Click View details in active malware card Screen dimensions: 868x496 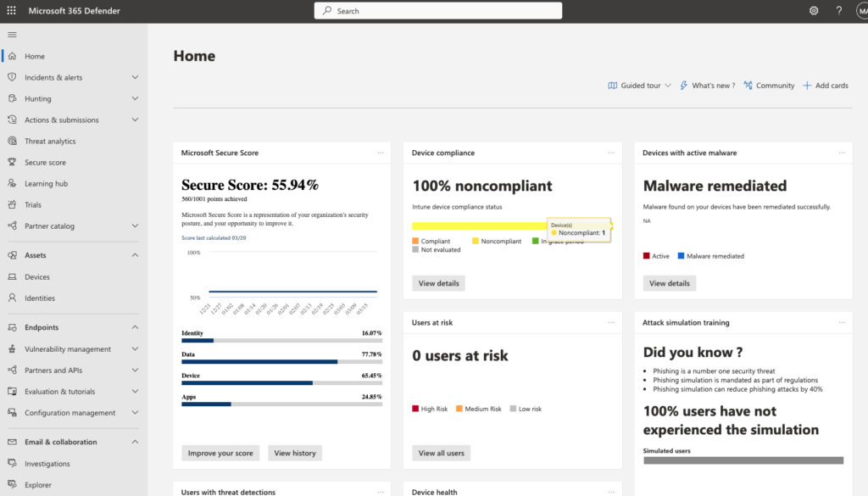(670, 283)
